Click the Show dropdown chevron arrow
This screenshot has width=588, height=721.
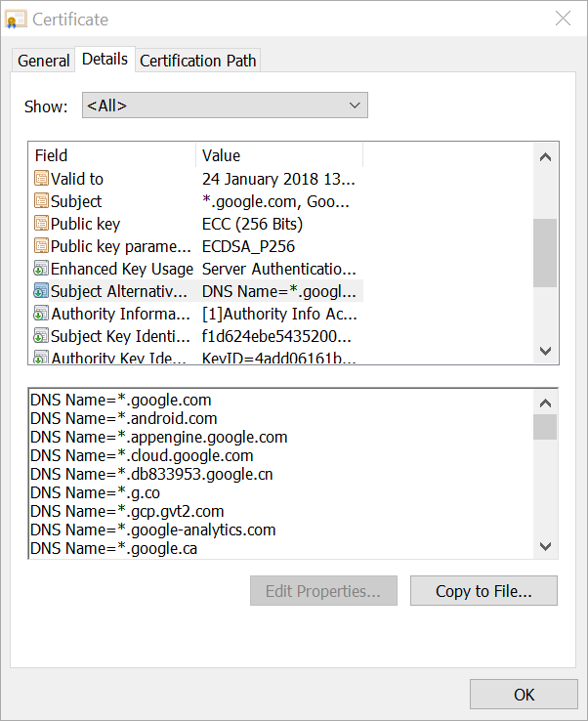[355, 106]
